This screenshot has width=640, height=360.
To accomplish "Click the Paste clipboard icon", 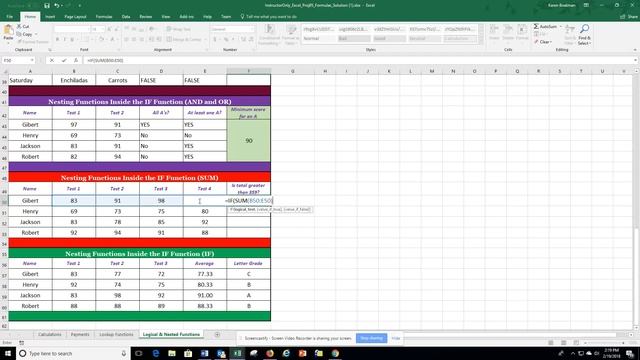I will click(8, 30).
